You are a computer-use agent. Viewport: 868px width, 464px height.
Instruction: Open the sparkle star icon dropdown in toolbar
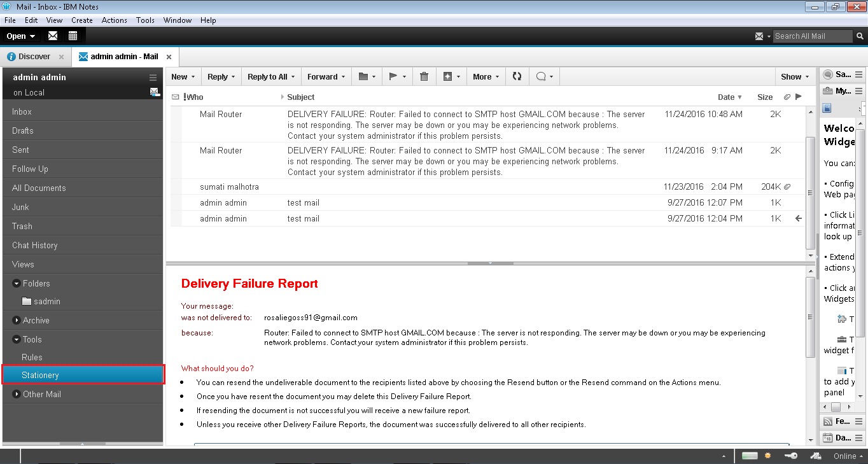pos(451,76)
